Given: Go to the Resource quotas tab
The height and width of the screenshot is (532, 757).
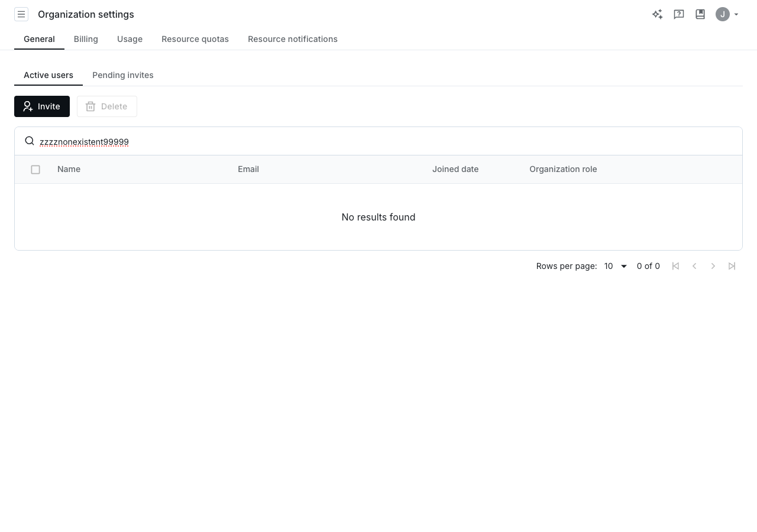Looking at the screenshot, I should tap(195, 39).
